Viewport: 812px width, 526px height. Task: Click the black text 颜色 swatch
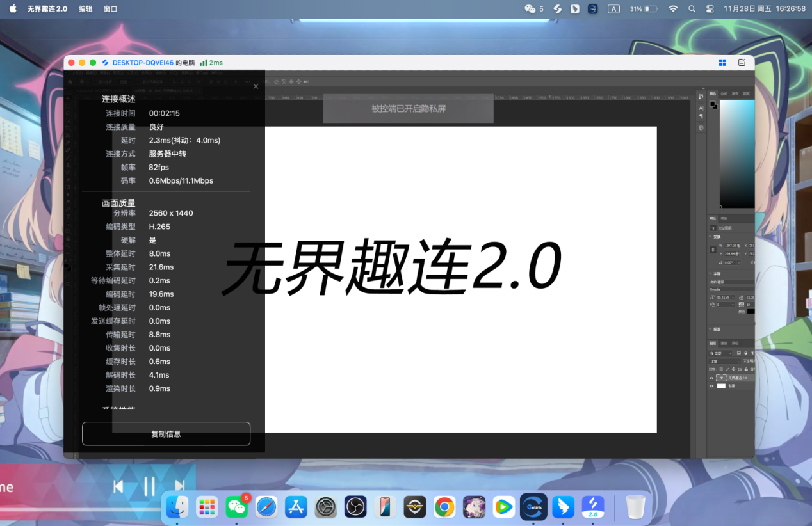tap(751, 311)
